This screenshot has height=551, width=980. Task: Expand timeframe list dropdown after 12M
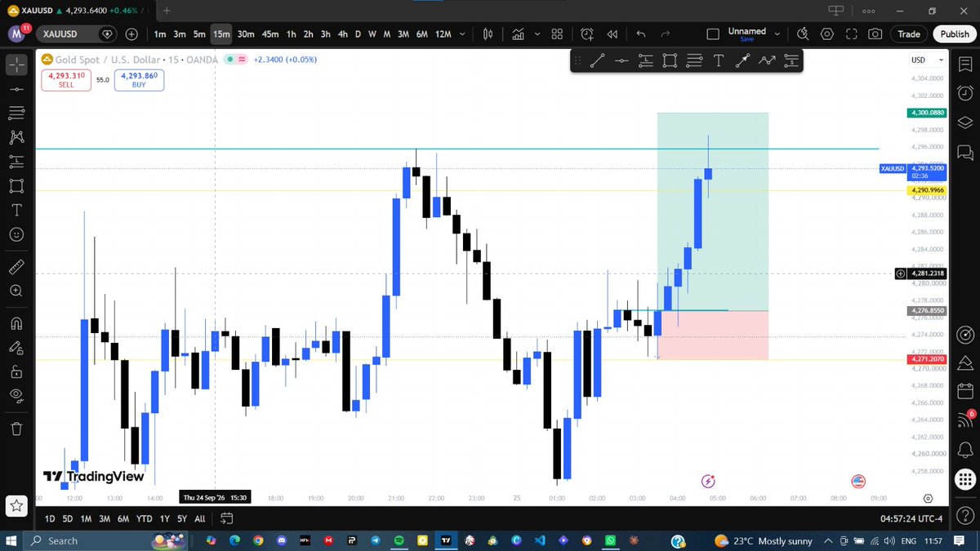coord(462,34)
